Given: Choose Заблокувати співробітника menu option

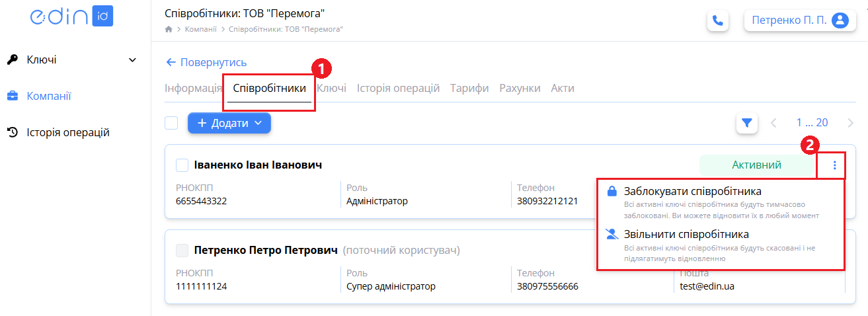Looking at the screenshot, I should [721, 202].
